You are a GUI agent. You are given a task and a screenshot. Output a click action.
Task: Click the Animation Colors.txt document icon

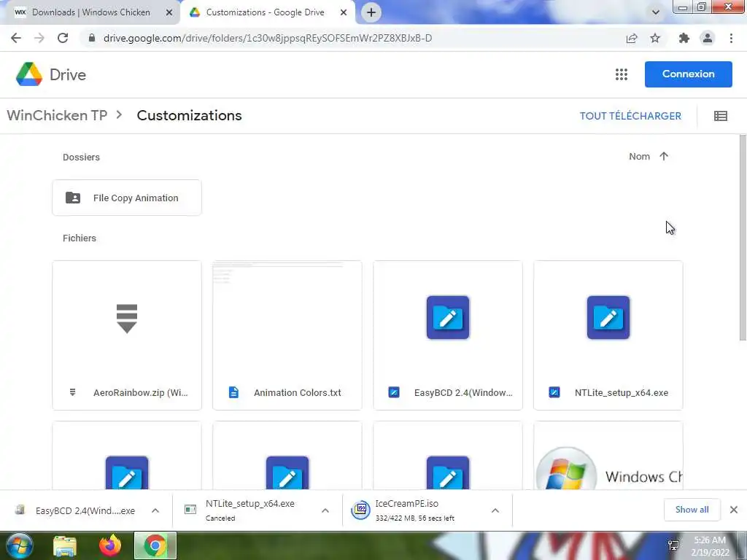[x=233, y=392]
